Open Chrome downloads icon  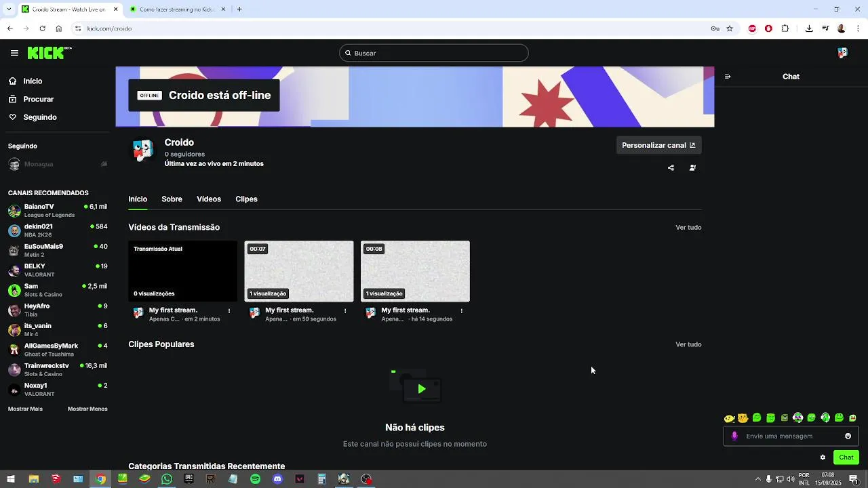pyautogui.click(x=809, y=28)
